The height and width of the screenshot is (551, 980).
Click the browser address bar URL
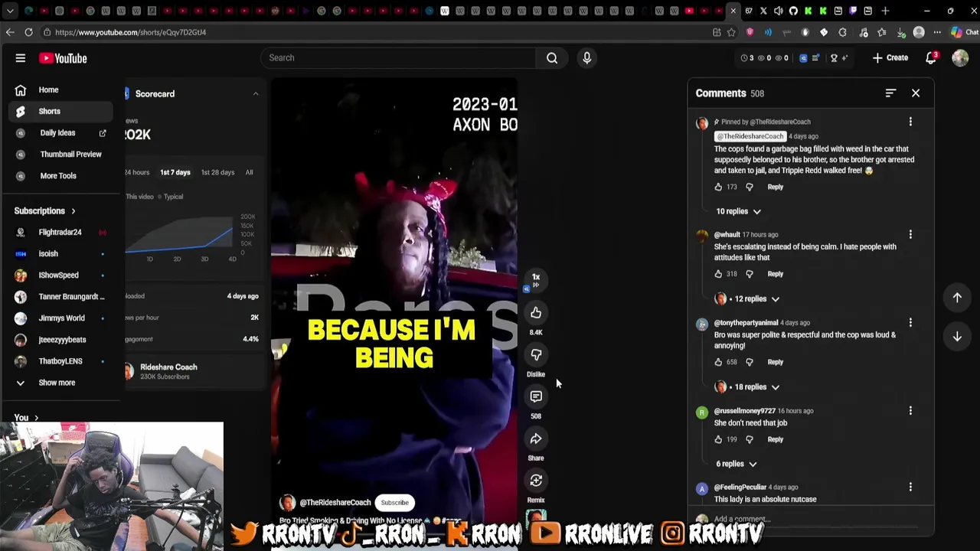point(130,32)
